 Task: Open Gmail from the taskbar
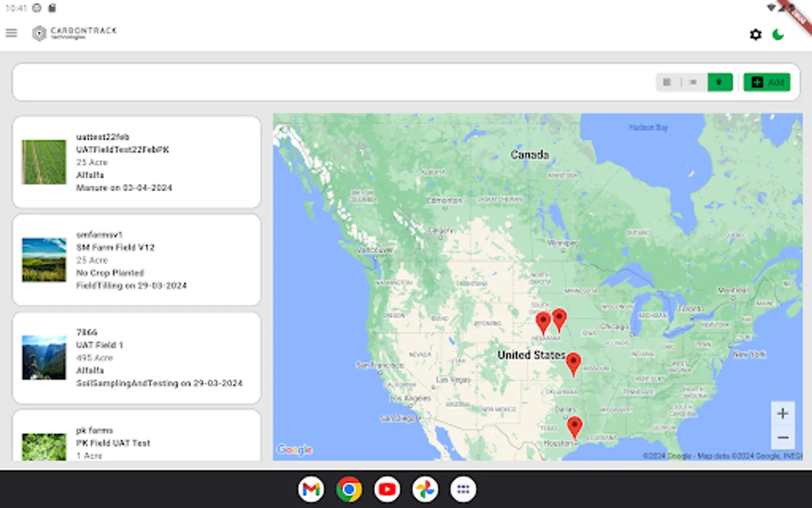tap(311, 489)
